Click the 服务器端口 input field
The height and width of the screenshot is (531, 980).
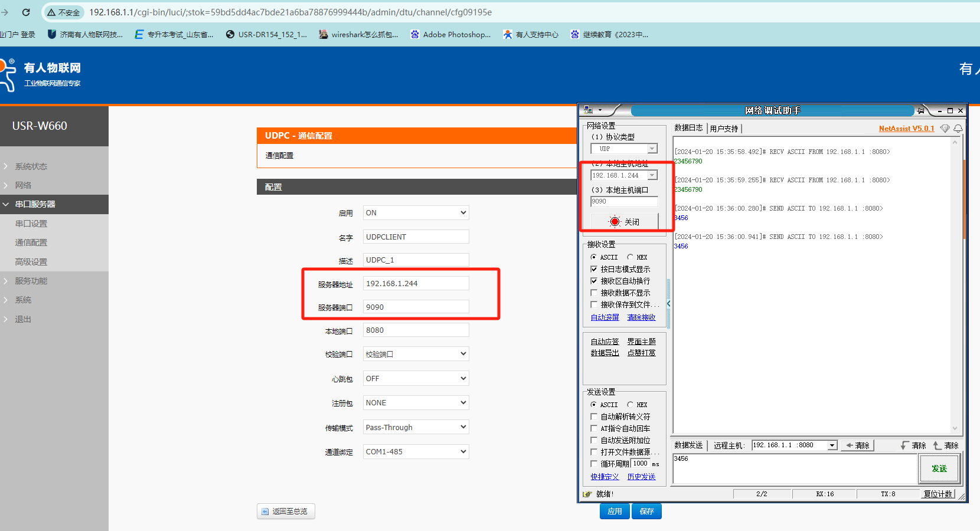(x=416, y=307)
